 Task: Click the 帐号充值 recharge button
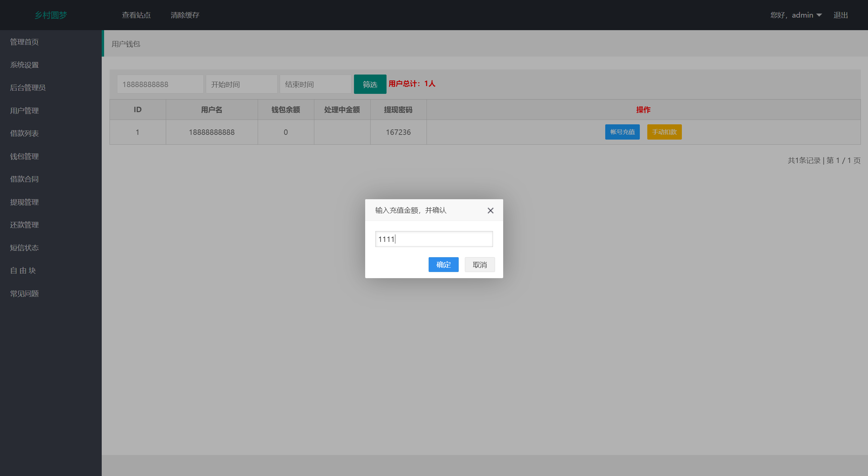coord(622,132)
